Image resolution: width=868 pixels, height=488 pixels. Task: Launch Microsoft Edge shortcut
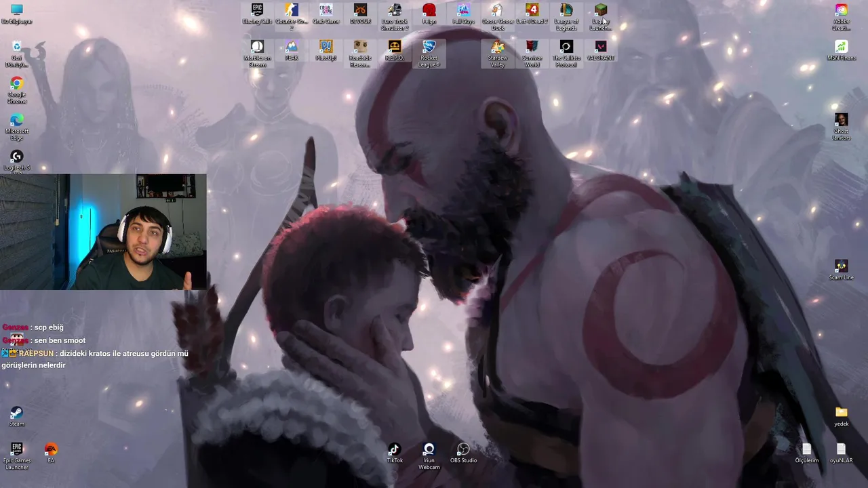[16, 127]
